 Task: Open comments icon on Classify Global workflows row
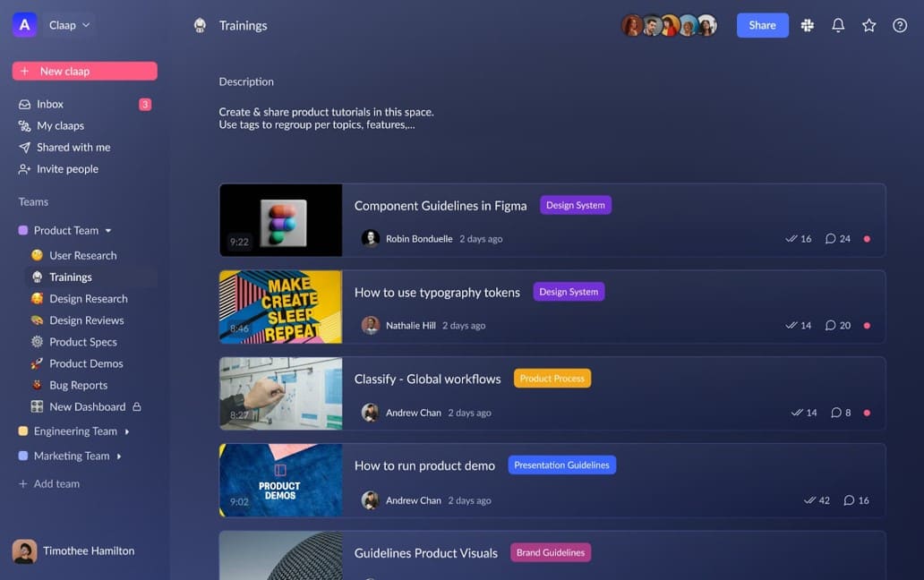(836, 413)
